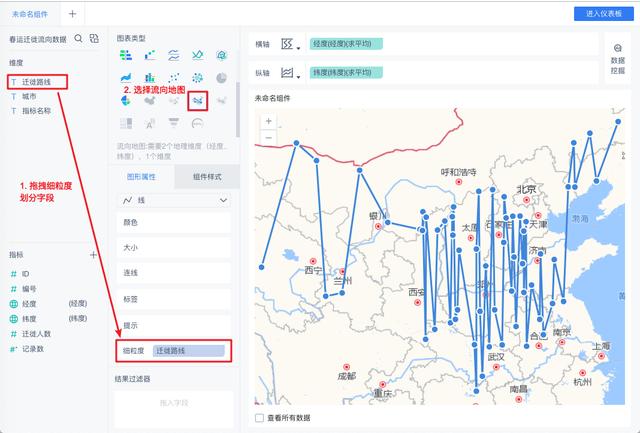Screen dimensions: 640x433
Task: Click the 颜色 property slot
Action: (x=174, y=223)
